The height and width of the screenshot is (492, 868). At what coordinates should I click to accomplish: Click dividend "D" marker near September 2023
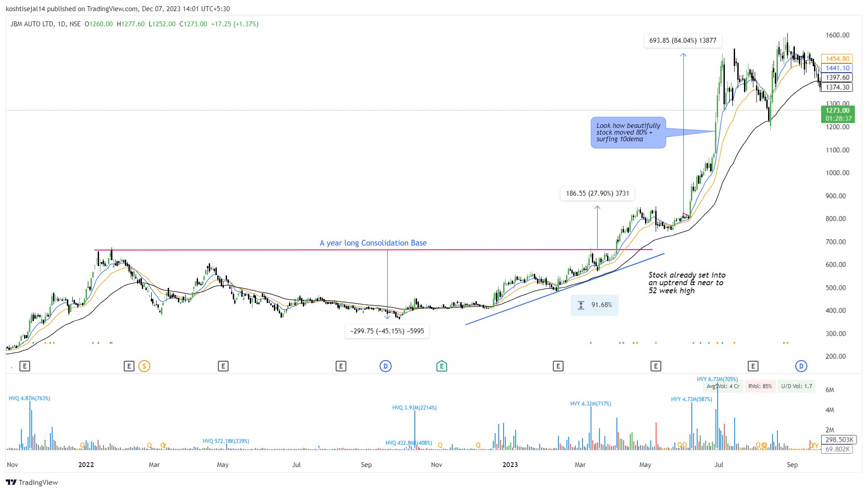(801, 366)
